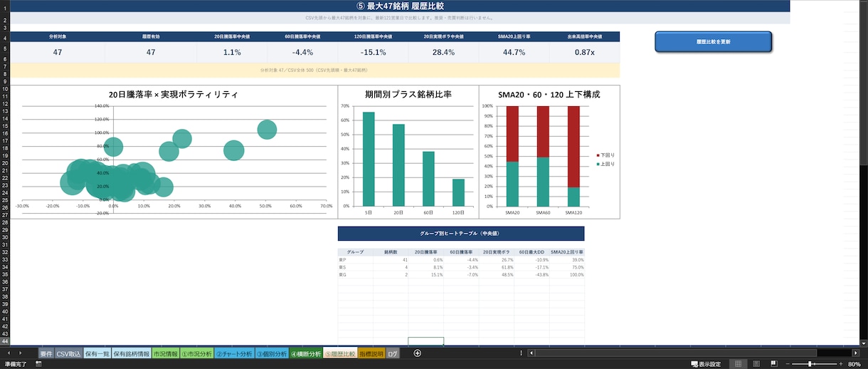
Task: Click the zoom out minus icon
Action: [x=788, y=364]
